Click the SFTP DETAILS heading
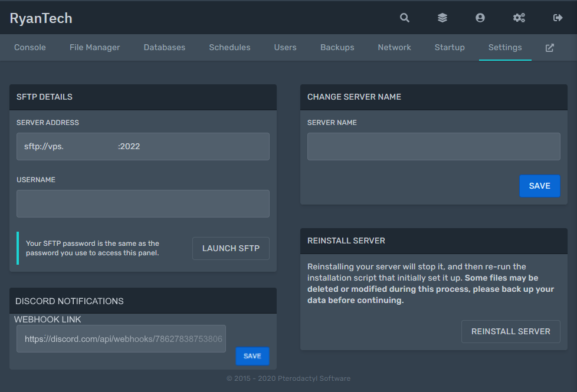Viewport: 577px width, 392px height. [44, 97]
